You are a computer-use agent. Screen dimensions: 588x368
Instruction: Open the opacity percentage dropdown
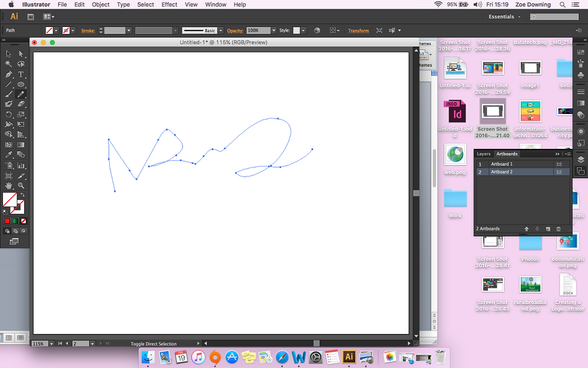[274, 31]
